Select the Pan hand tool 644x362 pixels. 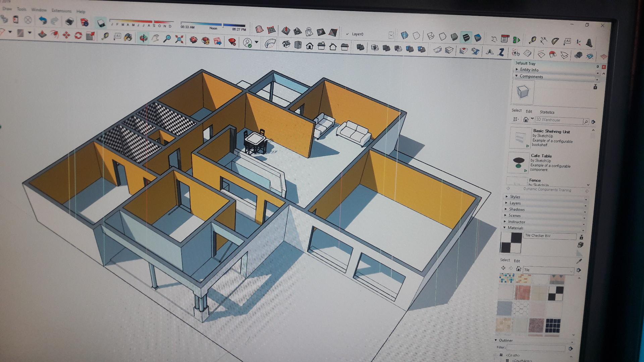(155, 38)
